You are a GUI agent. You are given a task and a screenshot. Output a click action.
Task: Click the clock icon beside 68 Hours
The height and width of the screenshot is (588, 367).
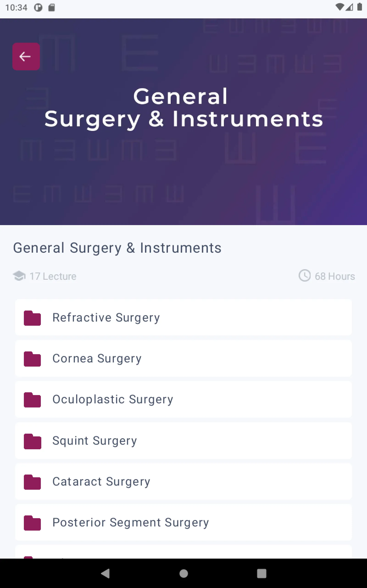point(304,275)
